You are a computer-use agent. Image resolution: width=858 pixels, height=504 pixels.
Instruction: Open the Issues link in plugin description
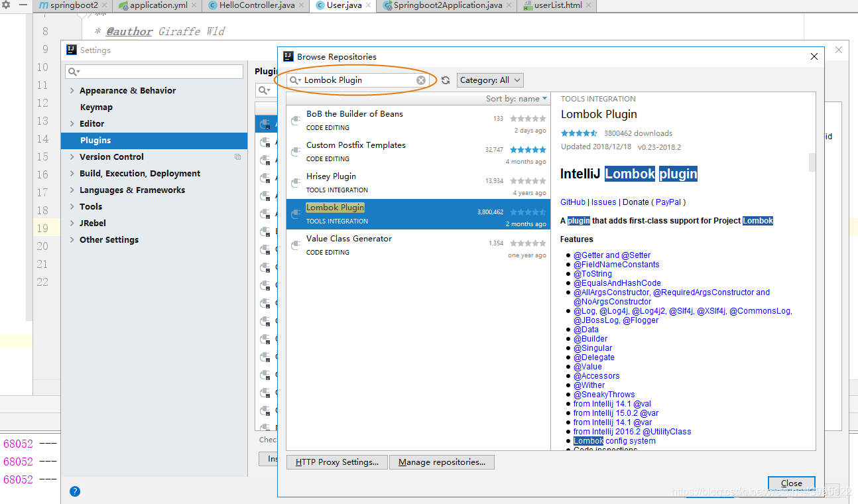(x=603, y=202)
